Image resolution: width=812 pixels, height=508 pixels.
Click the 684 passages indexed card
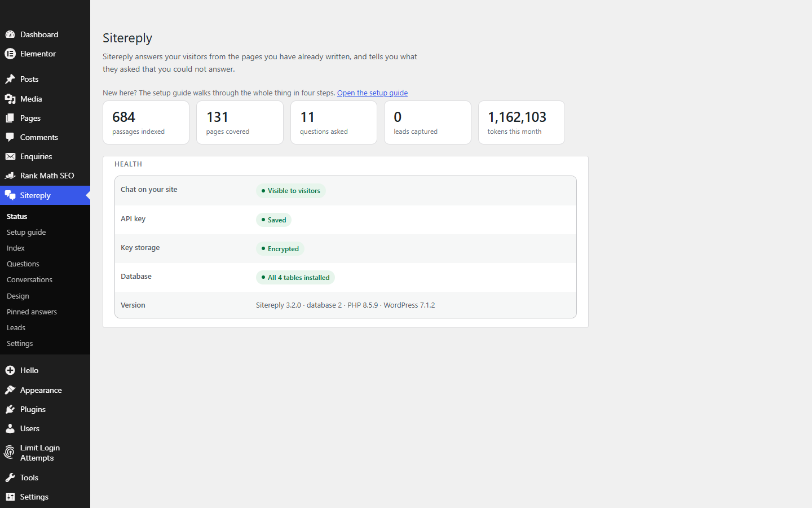pos(146,122)
